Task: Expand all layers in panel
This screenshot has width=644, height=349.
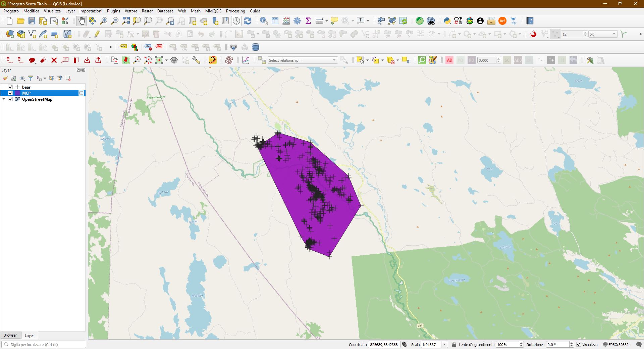Action: click(51, 78)
